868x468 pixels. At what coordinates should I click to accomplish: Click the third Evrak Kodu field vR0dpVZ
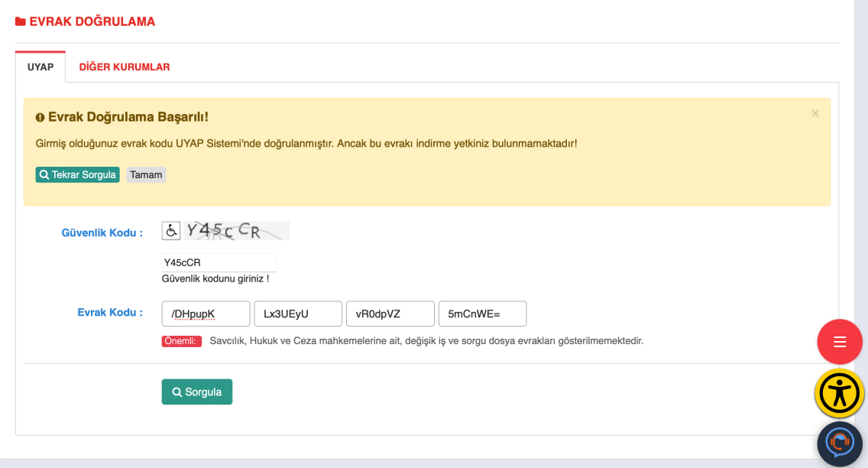390,314
